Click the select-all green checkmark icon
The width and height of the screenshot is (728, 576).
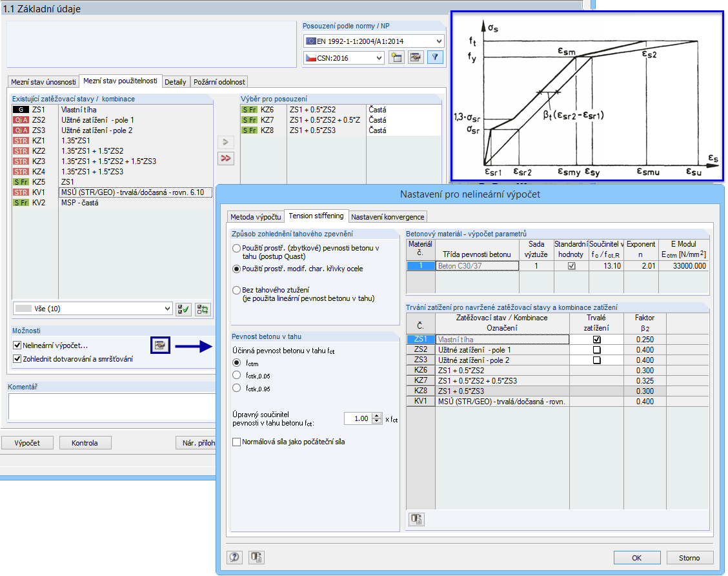pyautogui.click(x=183, y=309)
